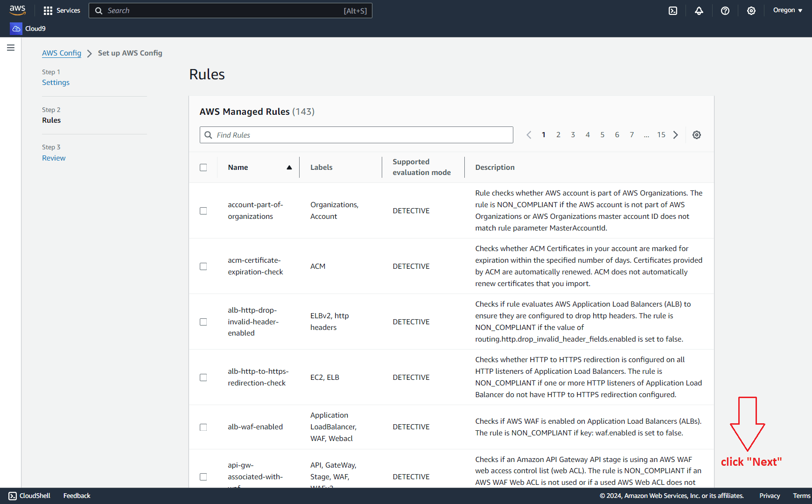Go to next page of rules
The image size is (812, 504).
(676, 135)
